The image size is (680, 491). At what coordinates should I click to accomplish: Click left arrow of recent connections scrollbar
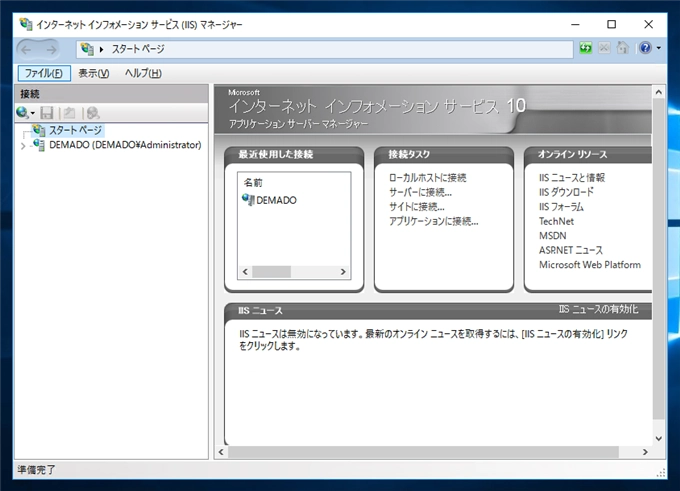click(245, 272)
